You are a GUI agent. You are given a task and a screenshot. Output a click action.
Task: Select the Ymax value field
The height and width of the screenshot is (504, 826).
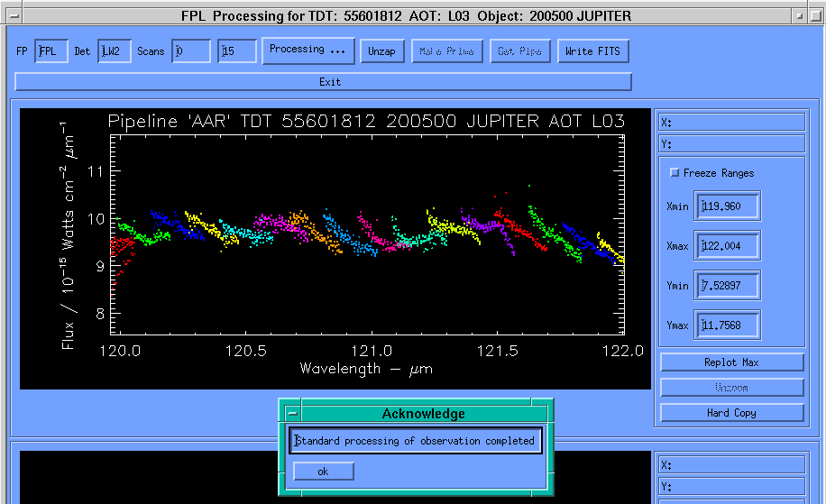click(x=727, y=325)
